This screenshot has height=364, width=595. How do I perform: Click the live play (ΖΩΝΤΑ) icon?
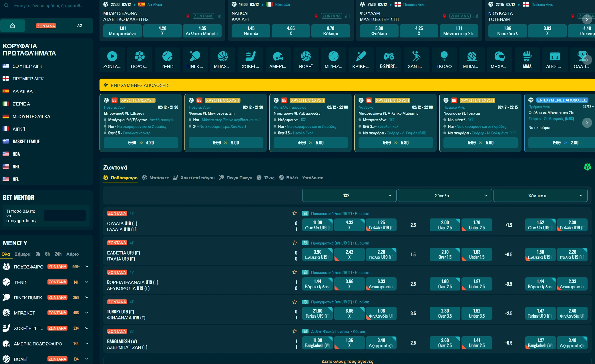pyautogui.click(x=112, y=59)
